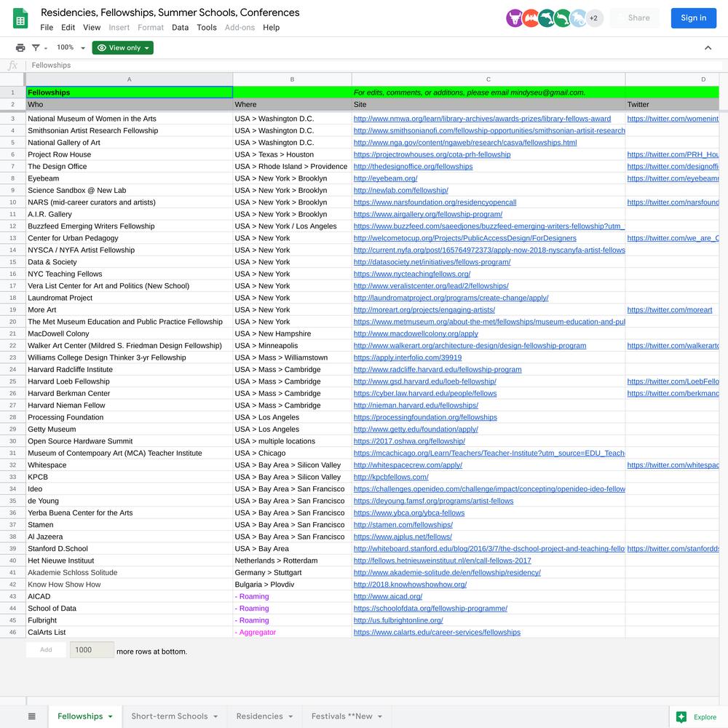
Task: Select row 20 header
Action: [12, 322]
